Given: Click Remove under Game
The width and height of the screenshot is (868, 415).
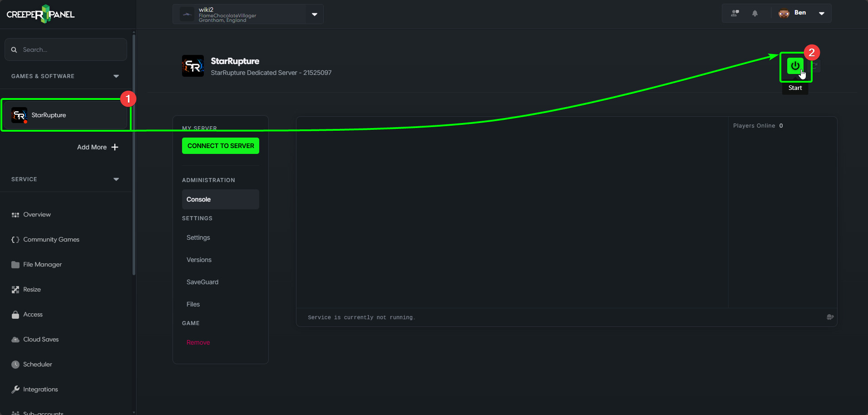Looking at the screenshot, I should (x=198, y=342).
